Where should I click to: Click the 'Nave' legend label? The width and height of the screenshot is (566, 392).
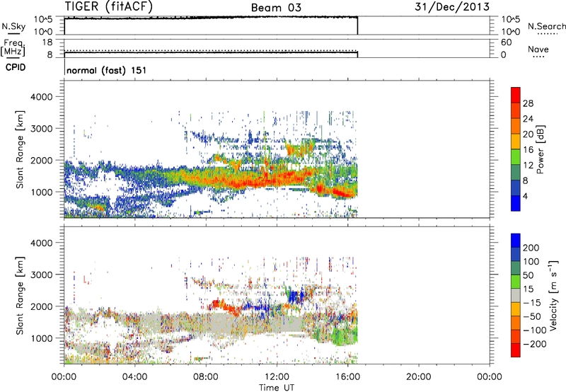pos(538,49)
